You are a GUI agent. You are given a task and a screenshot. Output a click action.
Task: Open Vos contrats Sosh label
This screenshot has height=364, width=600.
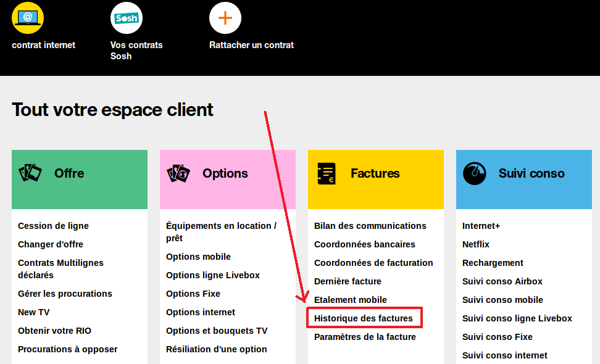pyautogui.click(x=136, y=51)
